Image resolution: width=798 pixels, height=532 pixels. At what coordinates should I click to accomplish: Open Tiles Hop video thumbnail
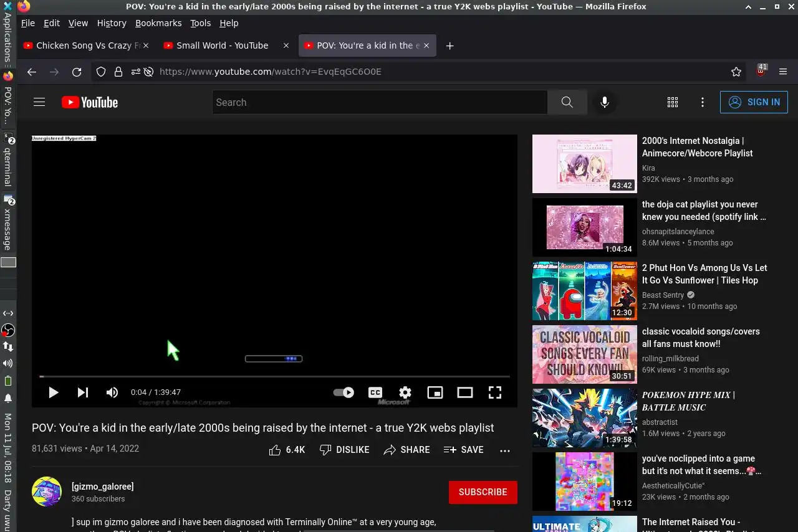pos(585,291)
